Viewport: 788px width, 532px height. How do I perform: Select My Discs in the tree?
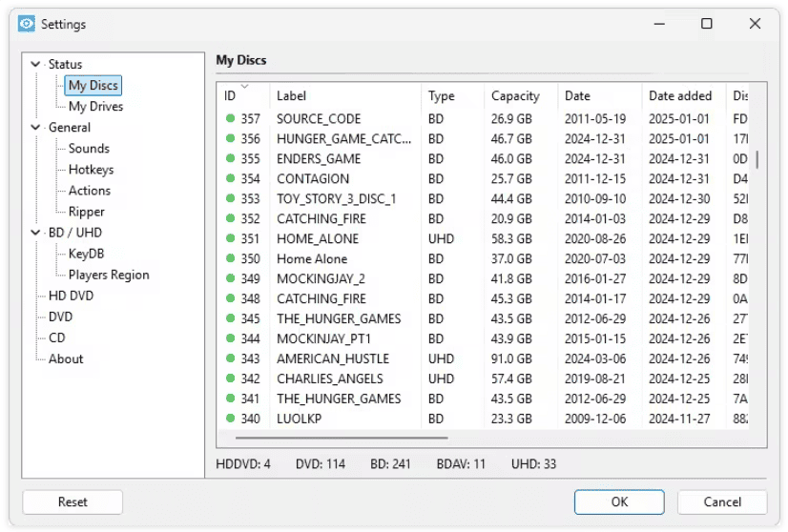(x=93, y=86)
